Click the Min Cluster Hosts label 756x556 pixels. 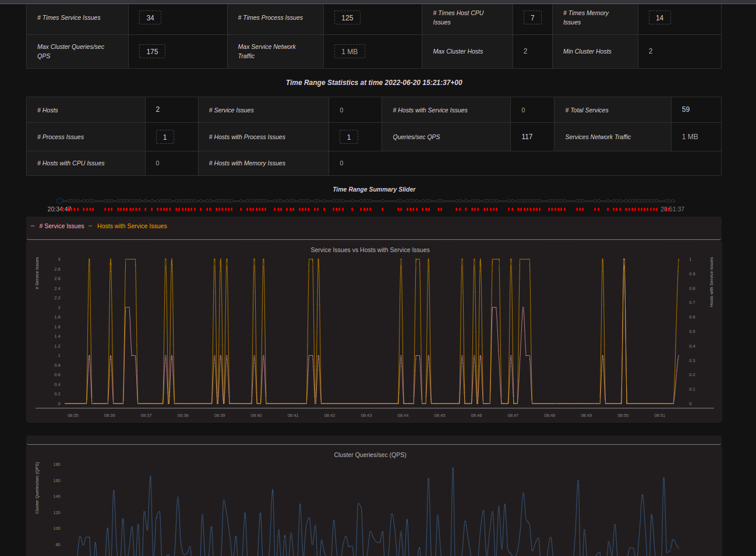[x=587, y=51]
